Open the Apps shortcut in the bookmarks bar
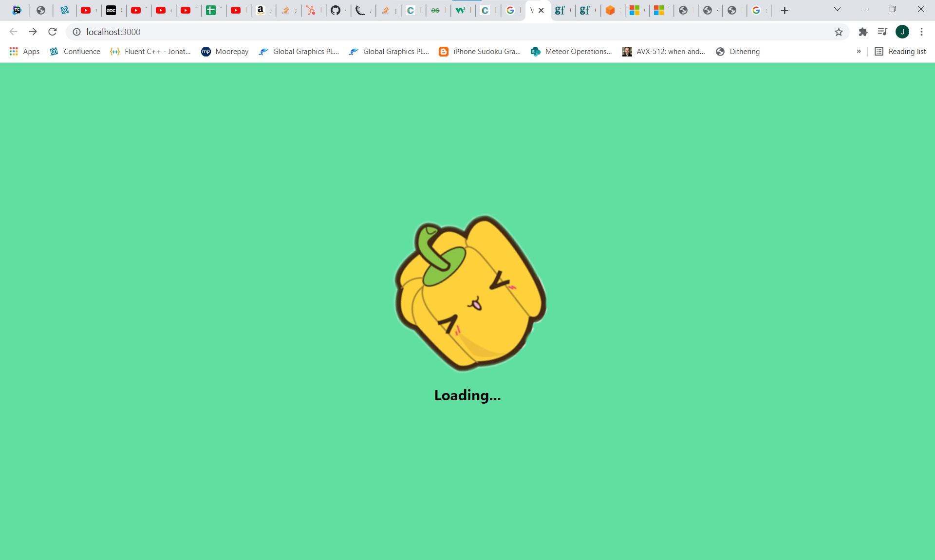This screenshot has height=560, width=935. click(x=24, y=52)
